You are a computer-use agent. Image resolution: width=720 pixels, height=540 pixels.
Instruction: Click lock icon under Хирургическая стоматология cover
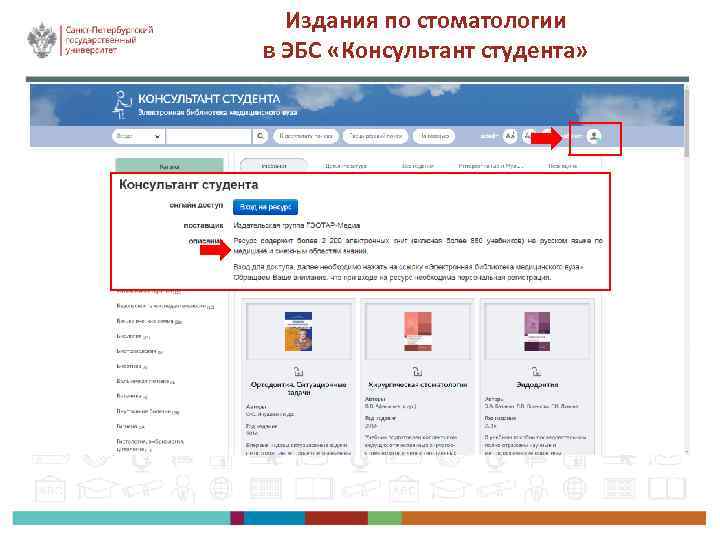tap(417, 371)
